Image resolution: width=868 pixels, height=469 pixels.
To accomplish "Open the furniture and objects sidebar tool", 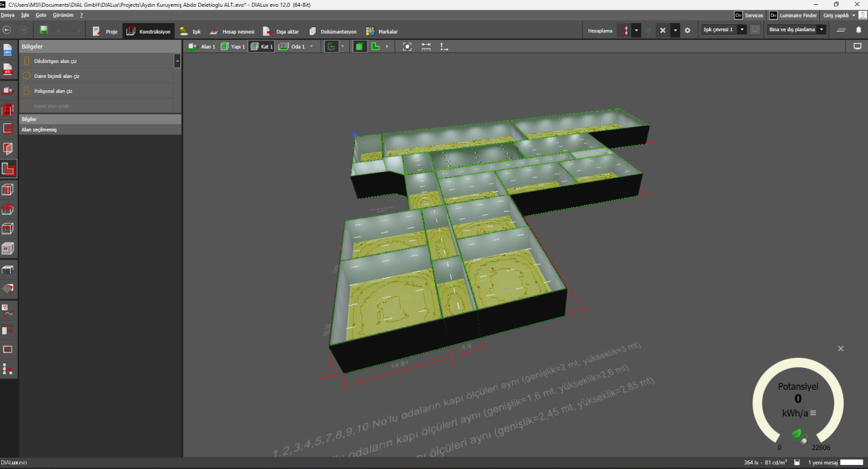I will pos(8,270).
